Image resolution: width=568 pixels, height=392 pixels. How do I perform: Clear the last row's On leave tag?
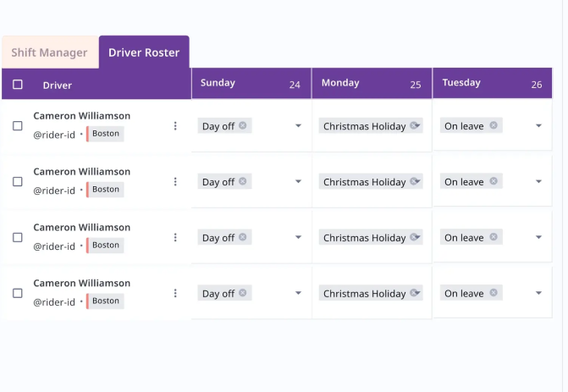pyautogui.click(x=494, y=293)
